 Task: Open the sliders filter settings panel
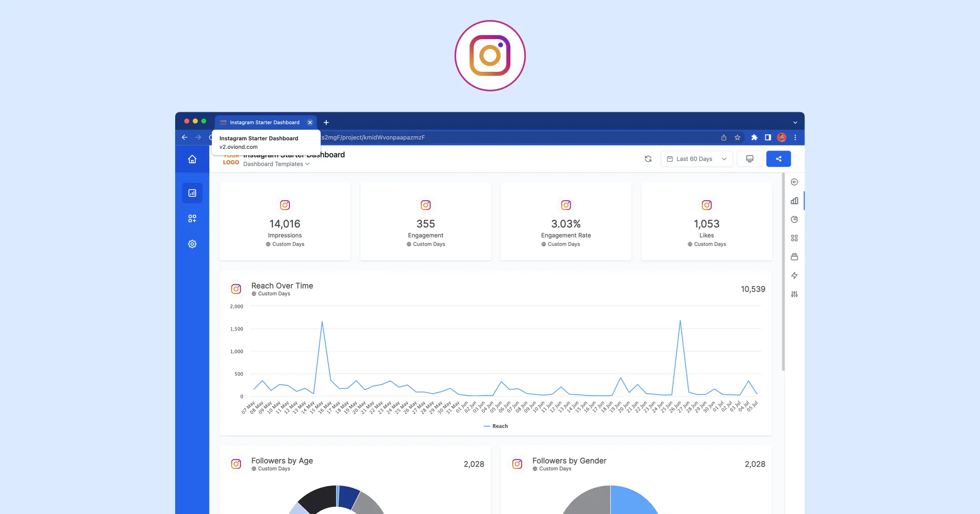794,294
